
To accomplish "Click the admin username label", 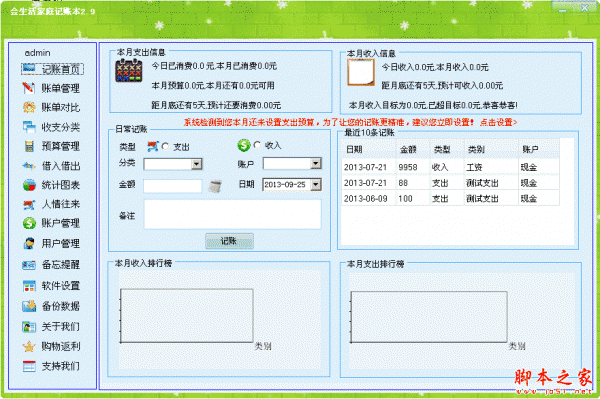I will point(38,53).
